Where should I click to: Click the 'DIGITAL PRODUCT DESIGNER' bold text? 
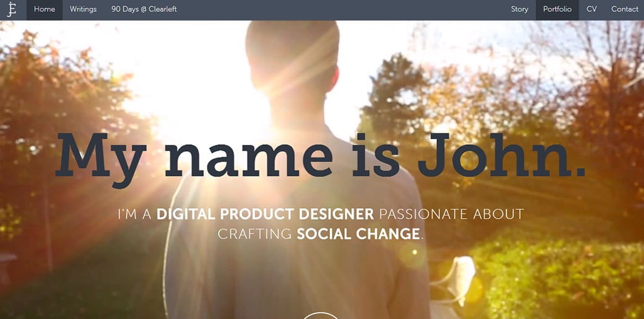pos(265,214)
